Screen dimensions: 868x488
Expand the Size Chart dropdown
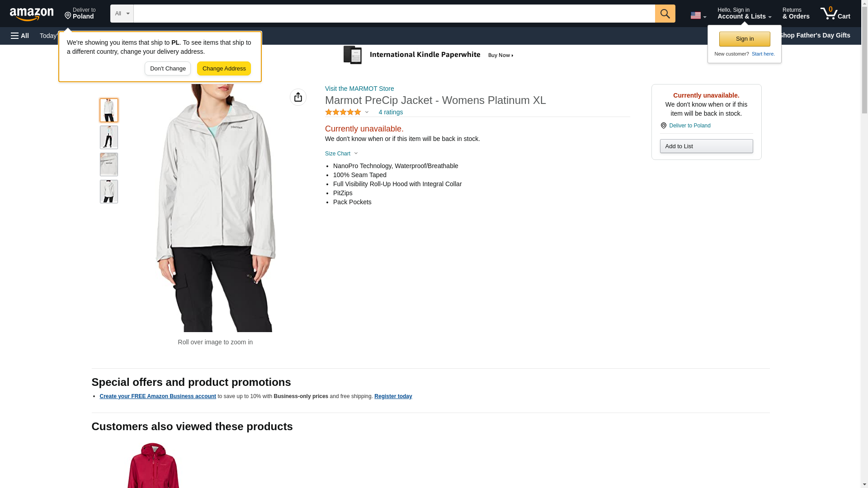[x=341, y=154]
